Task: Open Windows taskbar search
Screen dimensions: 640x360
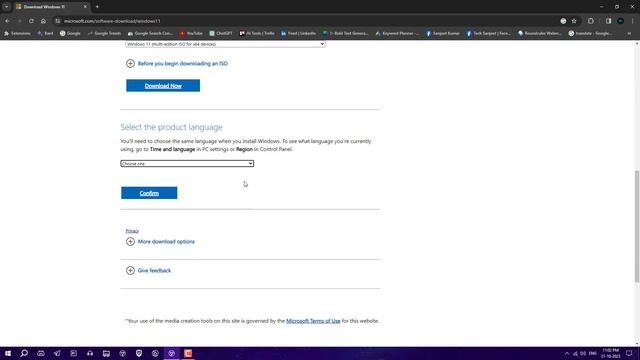Action: [24, 353]
